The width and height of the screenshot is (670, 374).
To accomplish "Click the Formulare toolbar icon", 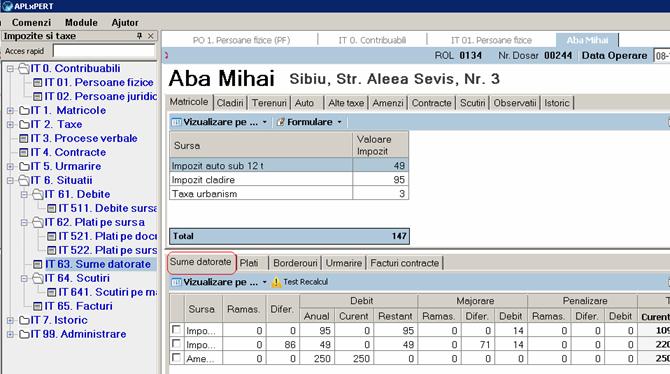I will [x=280, y=122].
